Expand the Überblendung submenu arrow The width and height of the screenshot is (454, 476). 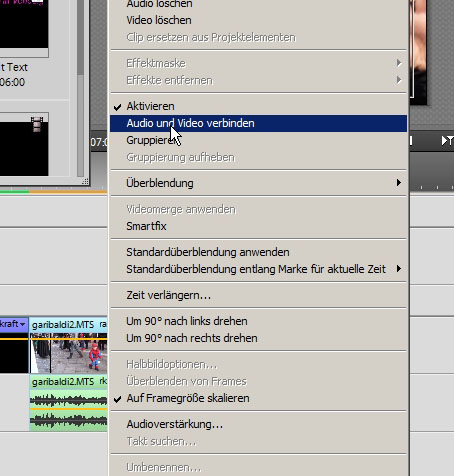tap(399, 183)
